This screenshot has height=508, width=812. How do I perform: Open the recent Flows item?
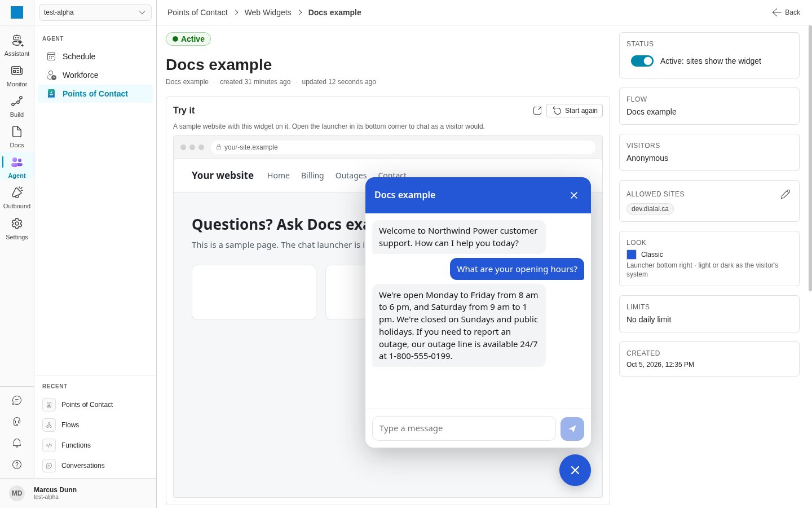tap(95, 425)
